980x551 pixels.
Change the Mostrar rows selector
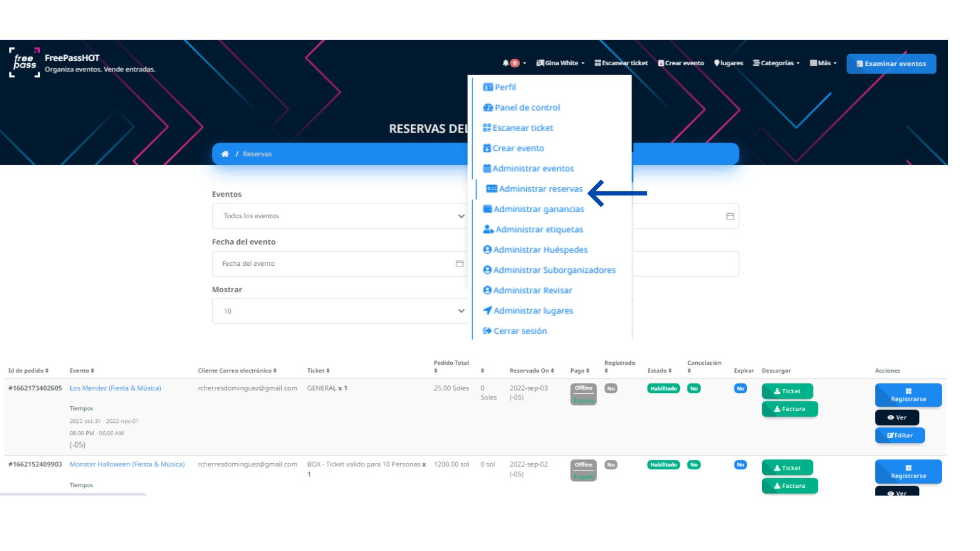click(342, 310)
